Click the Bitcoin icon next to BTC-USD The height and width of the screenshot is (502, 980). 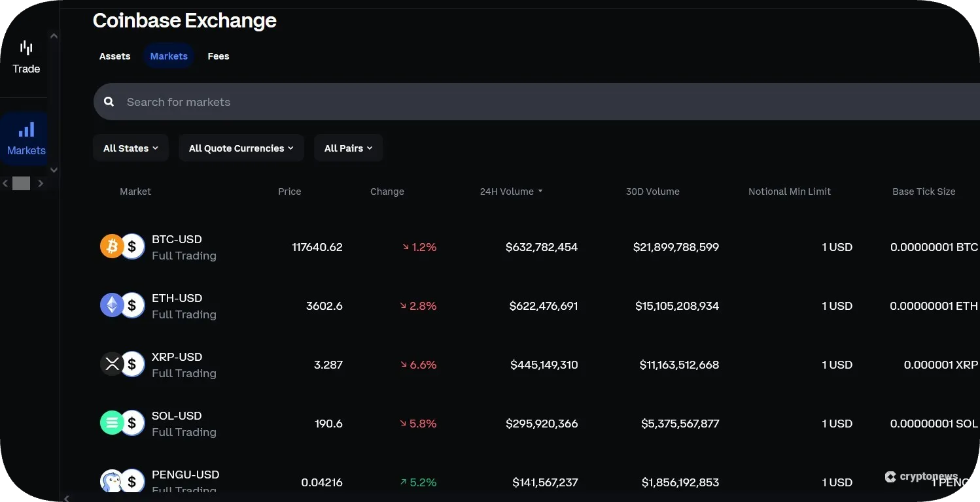(x=112, y=246)
